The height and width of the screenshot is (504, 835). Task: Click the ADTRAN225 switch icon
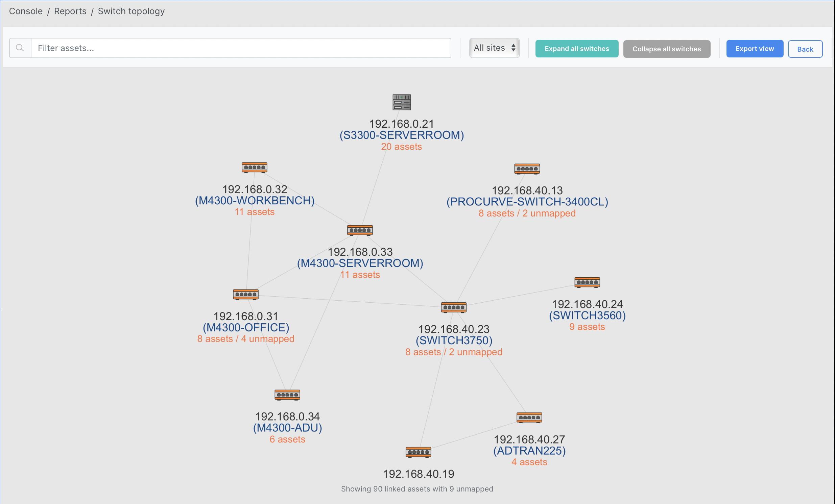[529, 417]
